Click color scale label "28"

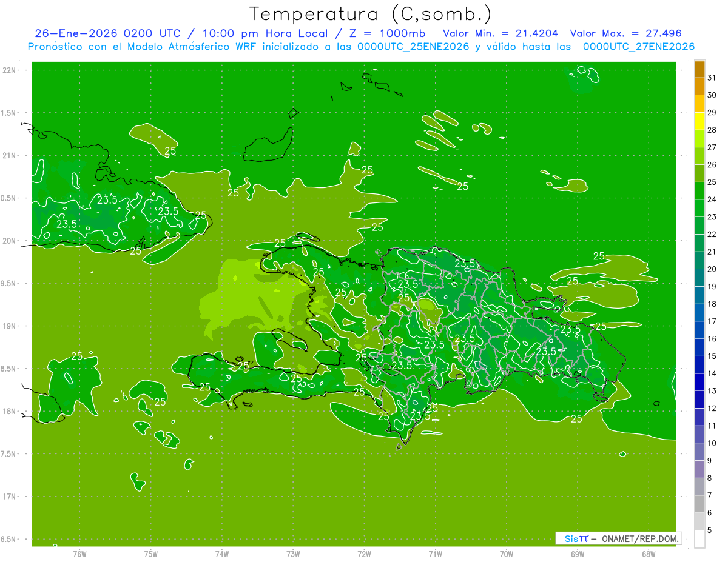point(712,130)
